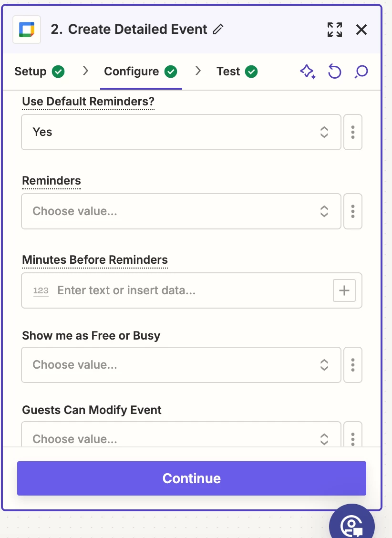Viewport: 392px width, 538px height.
Task: Open Show me as Free or Busy dropdown
Action: (x=181, y=365)
